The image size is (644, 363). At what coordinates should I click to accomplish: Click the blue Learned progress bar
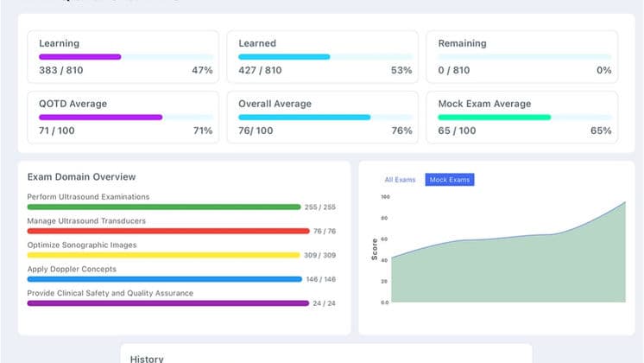click(x=284, y=57)
